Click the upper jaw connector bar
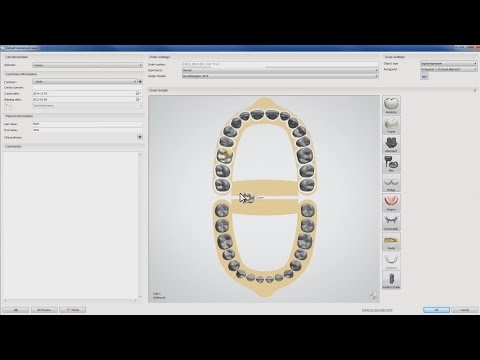 (264, 188)
